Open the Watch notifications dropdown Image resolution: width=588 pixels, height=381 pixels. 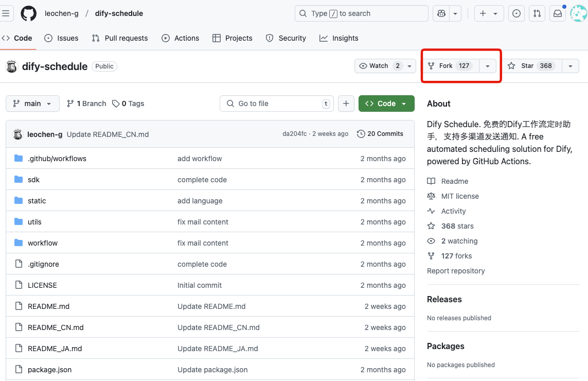point(385,66)
